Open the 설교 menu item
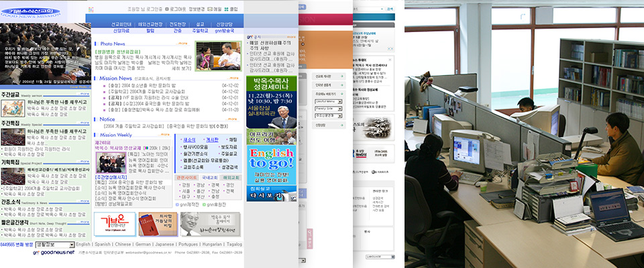This screenshot has width=644, height=268. [200, 24]
